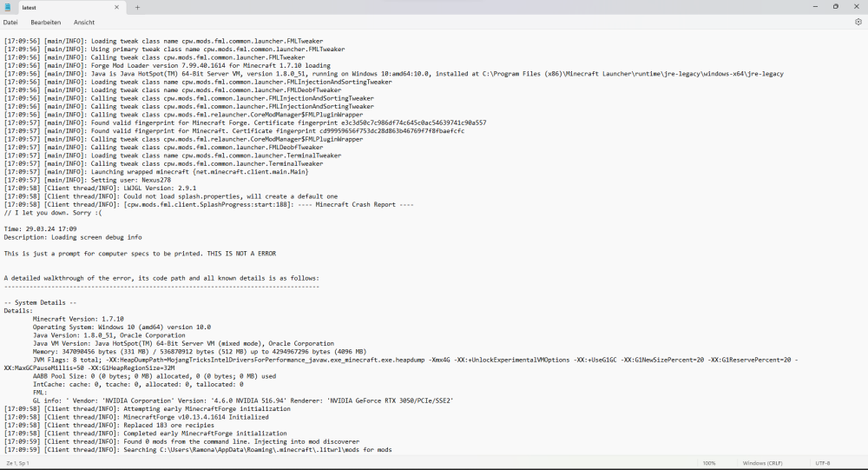The width and height of the screenshot is (868, 470).
Task: Close the Notepad window
Action: [x=857, y=7]
